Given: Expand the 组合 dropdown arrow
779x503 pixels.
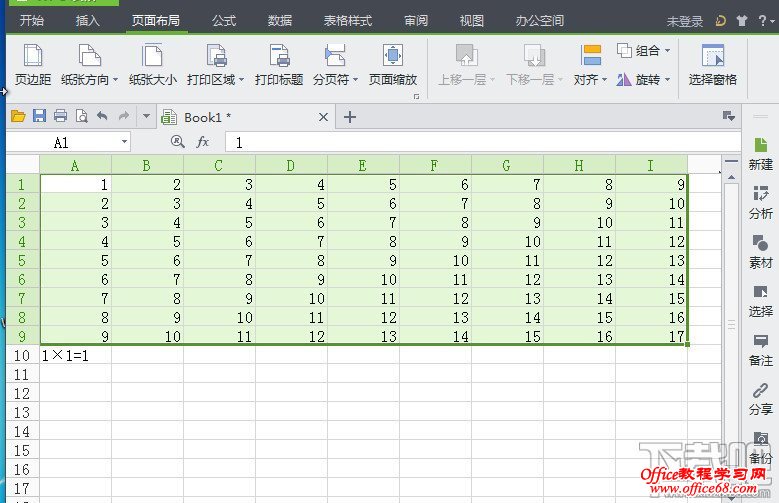Looking at the screenshot, I should pyautogui.click(x=667, y=50).
